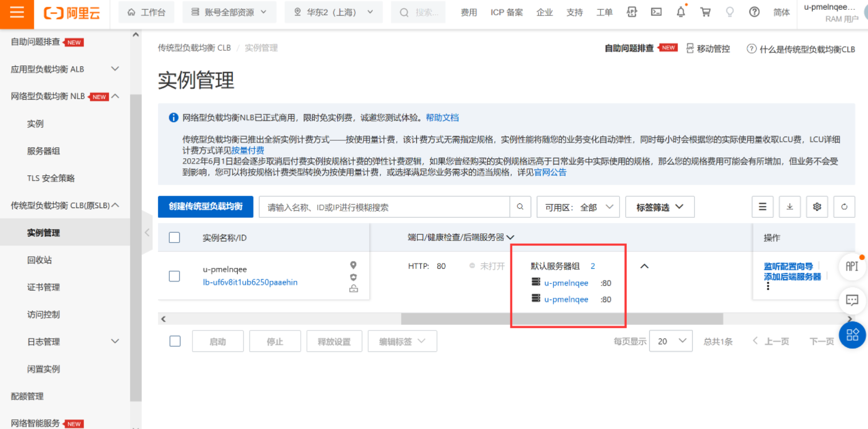
Task: Open instance lb-uf6v8it1ub6250paaehin link
Action: [250, 282]
